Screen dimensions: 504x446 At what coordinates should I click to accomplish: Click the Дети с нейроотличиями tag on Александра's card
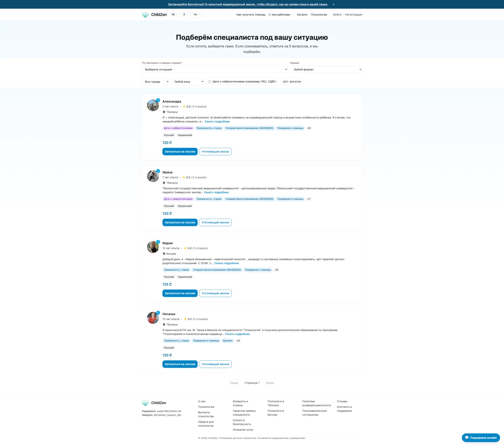click(178, 128)
